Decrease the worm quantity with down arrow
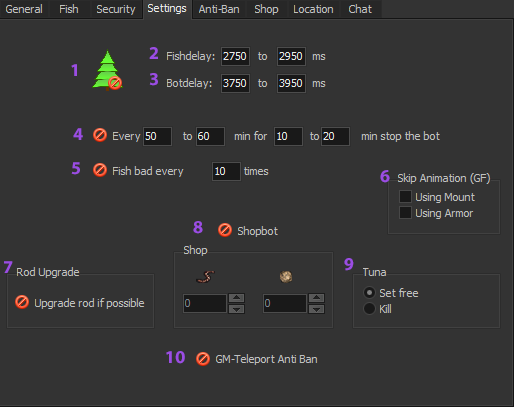This screenshot has width=514, height=407. [x=236, y=309]
